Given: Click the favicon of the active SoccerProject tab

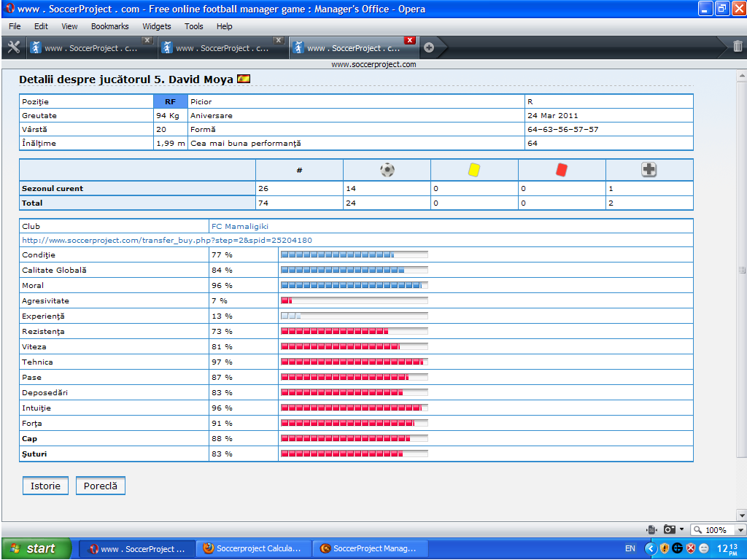Looking at the screenshot, I should point(298,47).
